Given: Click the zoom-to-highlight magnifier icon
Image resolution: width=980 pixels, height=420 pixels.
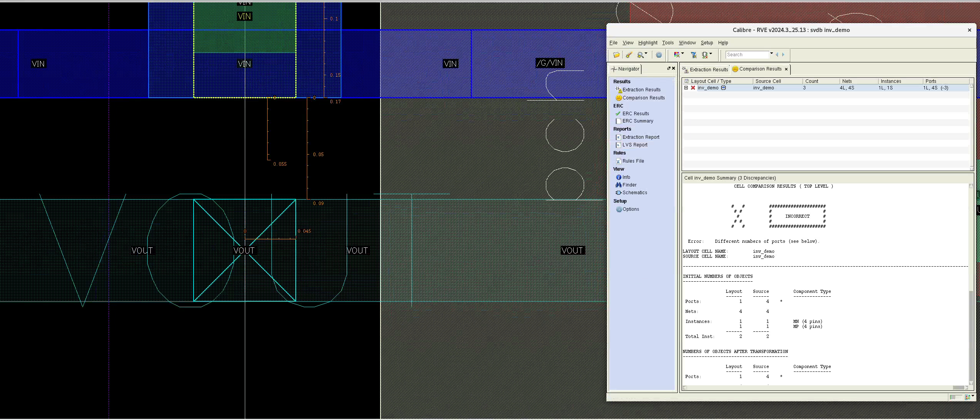Looking at the screenshot, I should coord(640,55).
